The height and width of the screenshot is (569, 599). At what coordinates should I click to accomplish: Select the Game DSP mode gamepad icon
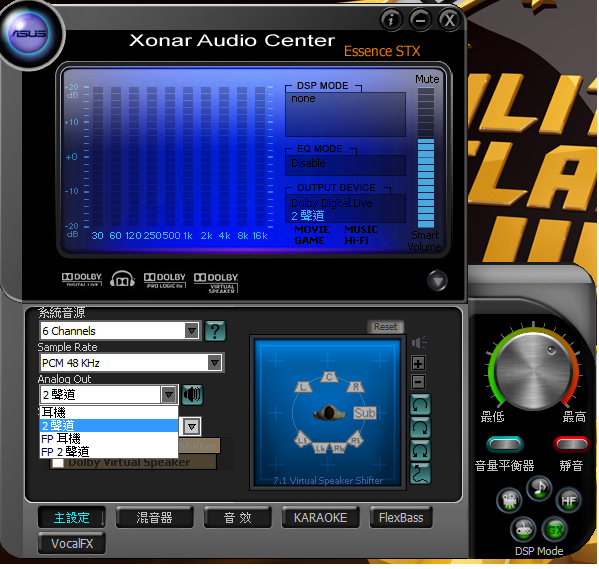coord(523,530)
